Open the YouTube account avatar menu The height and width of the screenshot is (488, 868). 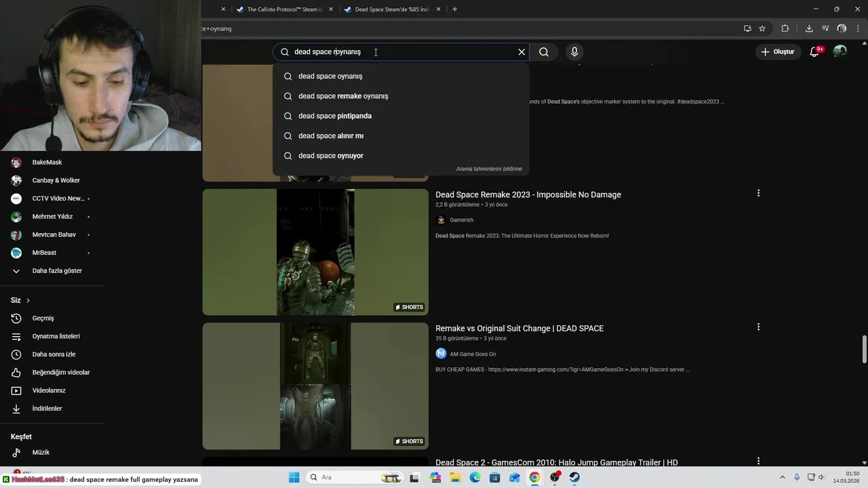point(840,52)
